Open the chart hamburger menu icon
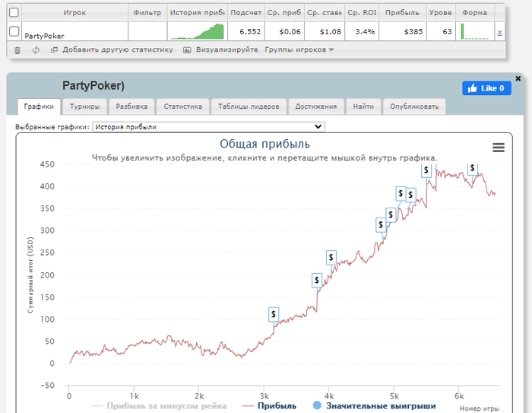The image size is (532, 413). click(x=499, y=148)
